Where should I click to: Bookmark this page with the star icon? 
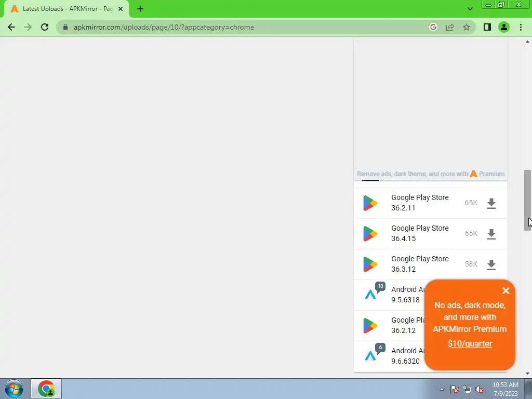click(467, 27)
